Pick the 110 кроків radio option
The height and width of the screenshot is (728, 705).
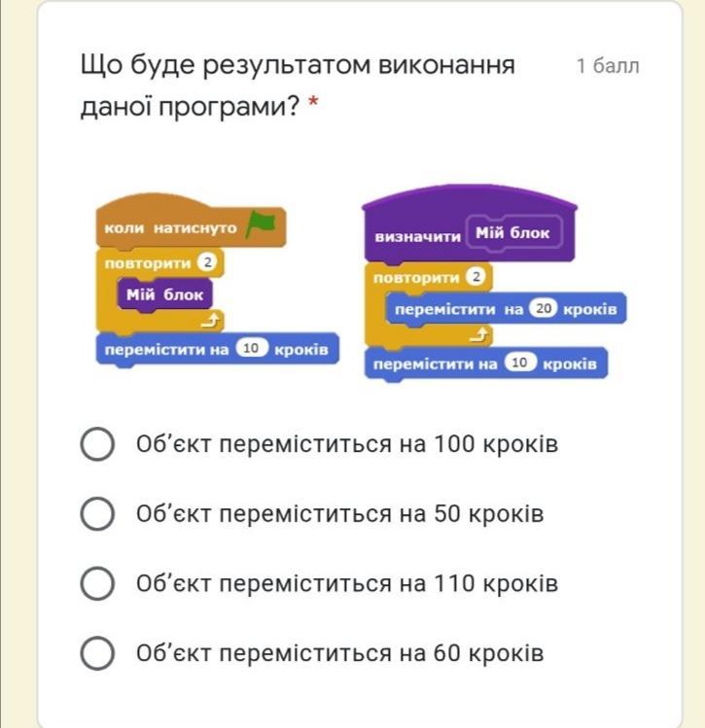click(97, 584)
